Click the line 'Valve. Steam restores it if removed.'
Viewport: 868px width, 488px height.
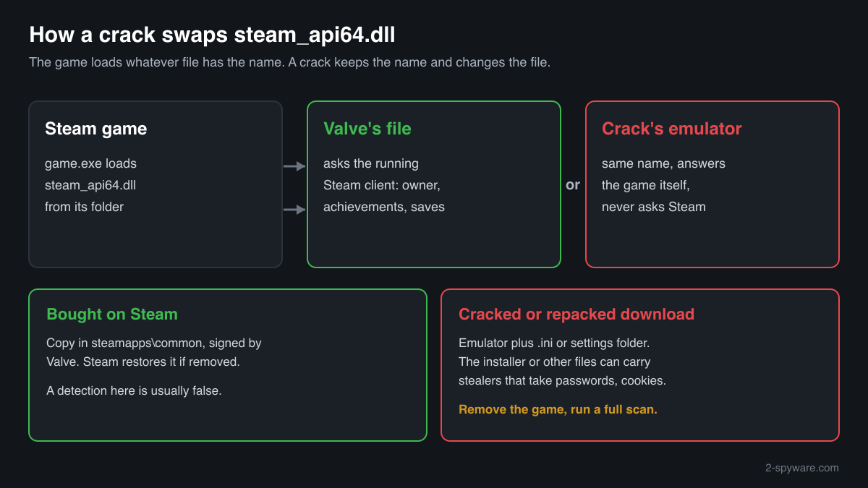point(143,361)
